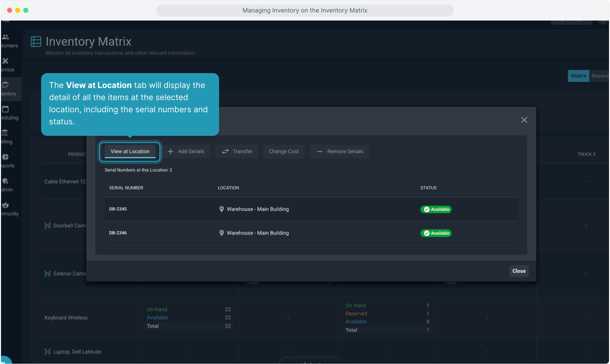Open the Add Serials tab
Image resolution: width=610 pixels, height=364 pixels.
[x=186, y=151]
